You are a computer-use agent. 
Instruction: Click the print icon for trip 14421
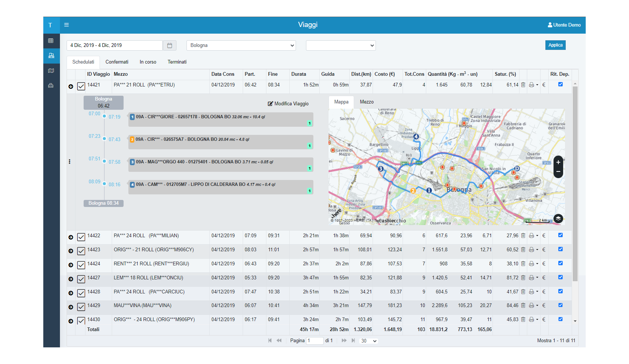click(531, 85)
